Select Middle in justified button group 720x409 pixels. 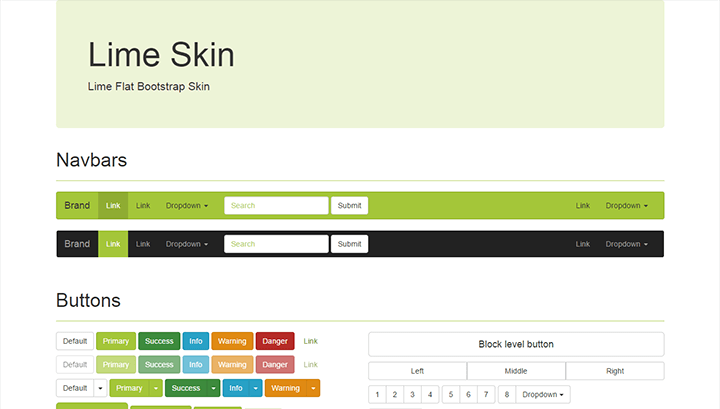point(516,371)
